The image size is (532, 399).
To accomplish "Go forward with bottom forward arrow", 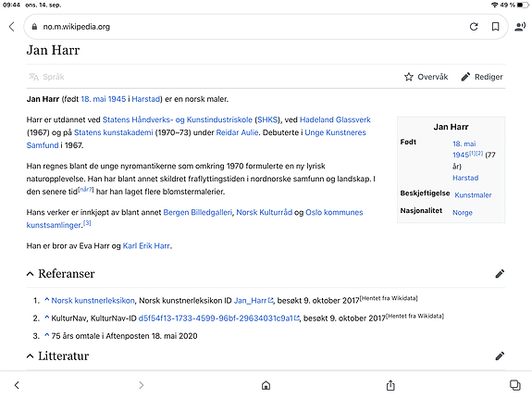I will [142, 385].
